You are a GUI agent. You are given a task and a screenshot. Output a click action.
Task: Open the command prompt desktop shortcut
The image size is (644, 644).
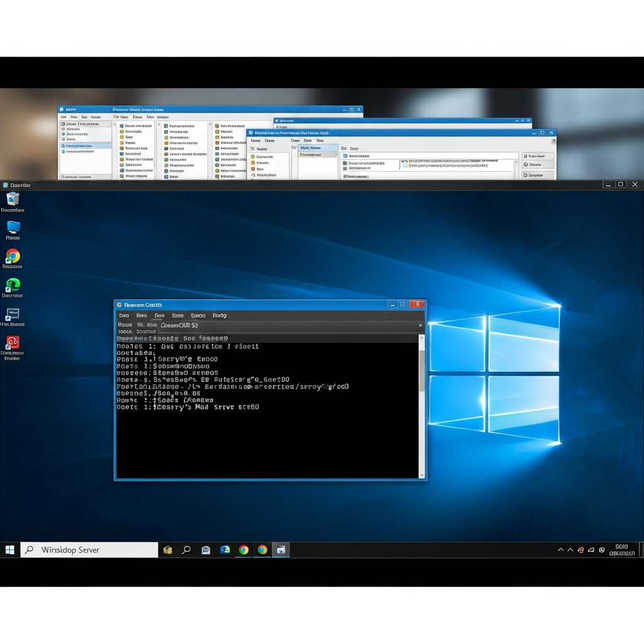(13, 316)
